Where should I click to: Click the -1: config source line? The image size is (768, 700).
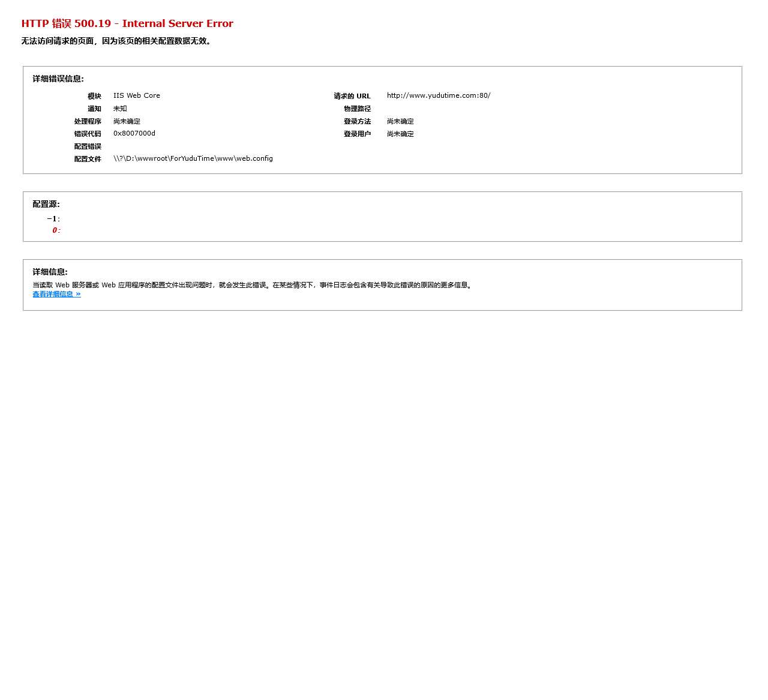pyautogui.click(x=53, y=219)
